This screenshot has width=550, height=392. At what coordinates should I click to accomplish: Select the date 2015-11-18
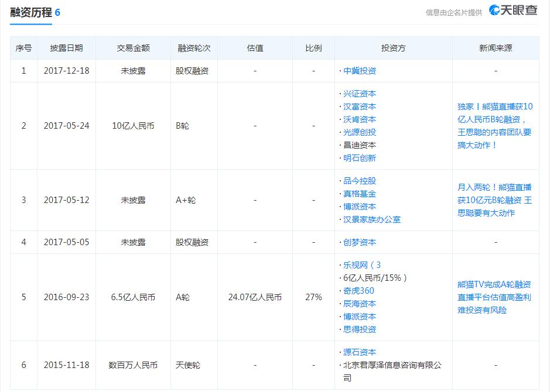click(x=66, y=365)
